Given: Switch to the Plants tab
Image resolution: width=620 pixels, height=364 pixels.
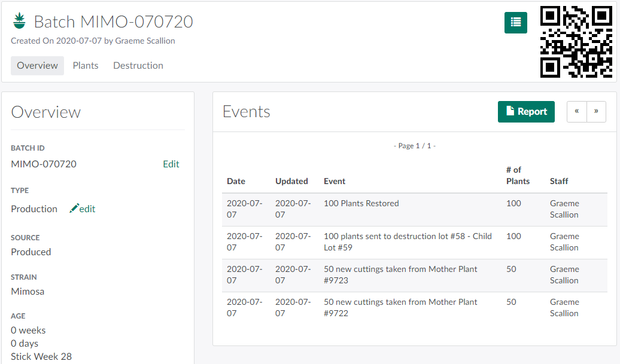Looking at the screenshot, I should point(86,66).
